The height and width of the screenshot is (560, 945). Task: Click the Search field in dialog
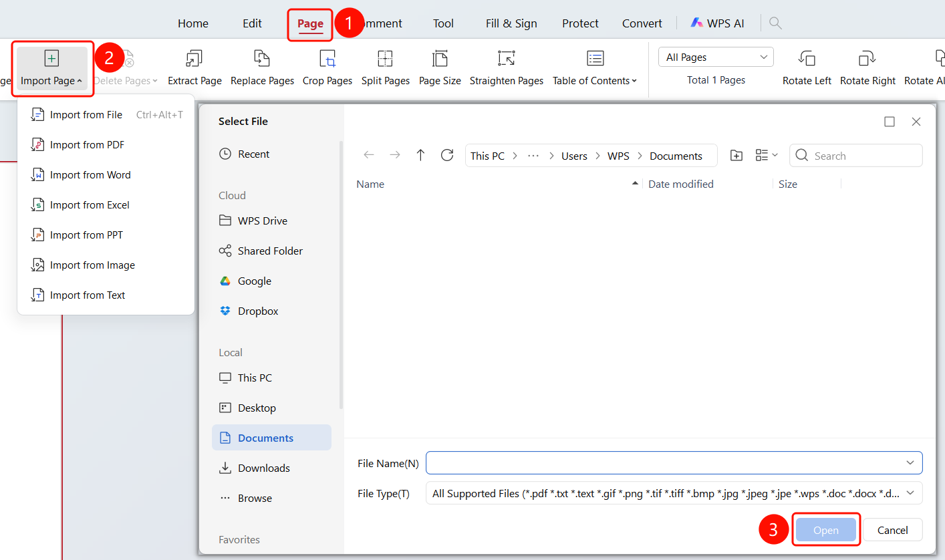click(856, 156)
